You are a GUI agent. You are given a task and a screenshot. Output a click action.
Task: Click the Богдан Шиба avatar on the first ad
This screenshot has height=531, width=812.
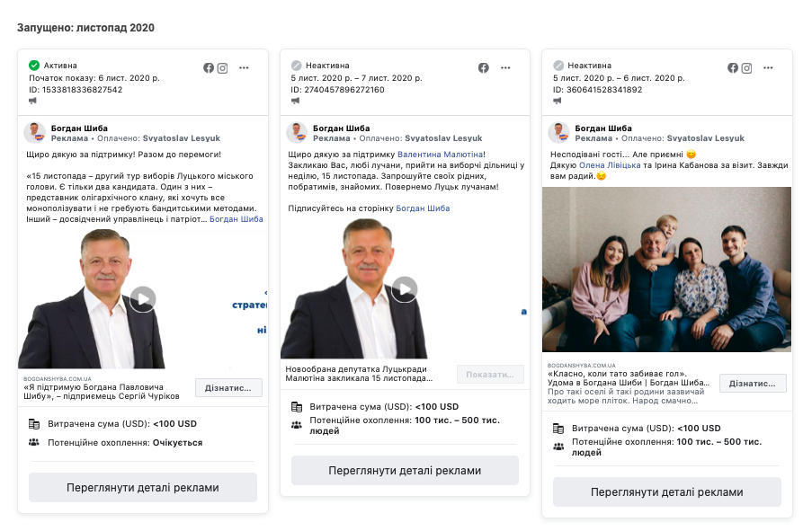(x=35, y=133)
